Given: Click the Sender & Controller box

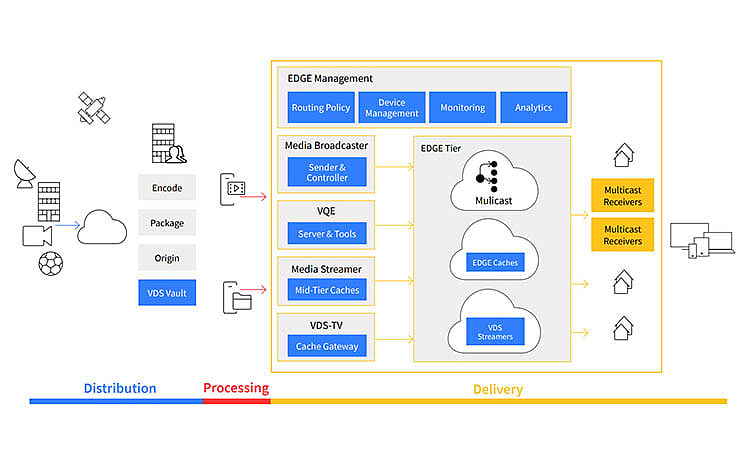Looking at the screenshot, I should [327, 172].
